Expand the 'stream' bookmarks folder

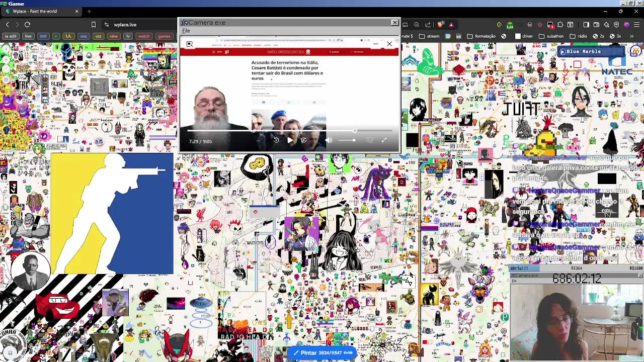tap(429, 36)
